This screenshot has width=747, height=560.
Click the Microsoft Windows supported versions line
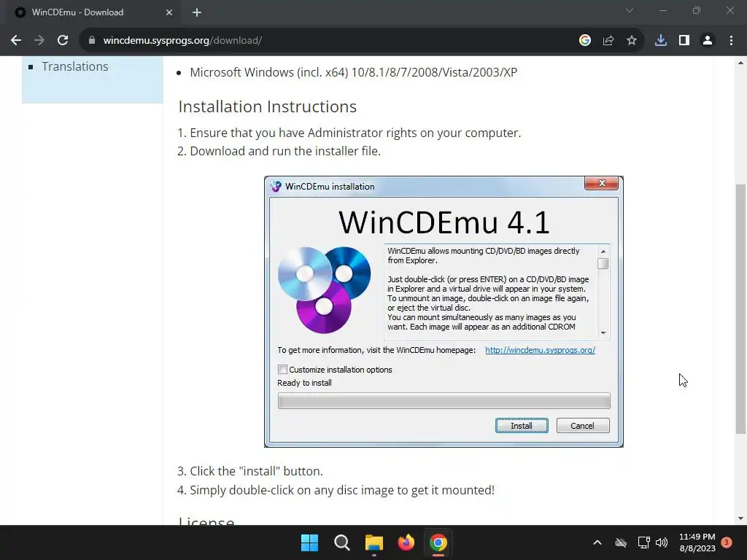pyautogui.click(x=354, y=72)
